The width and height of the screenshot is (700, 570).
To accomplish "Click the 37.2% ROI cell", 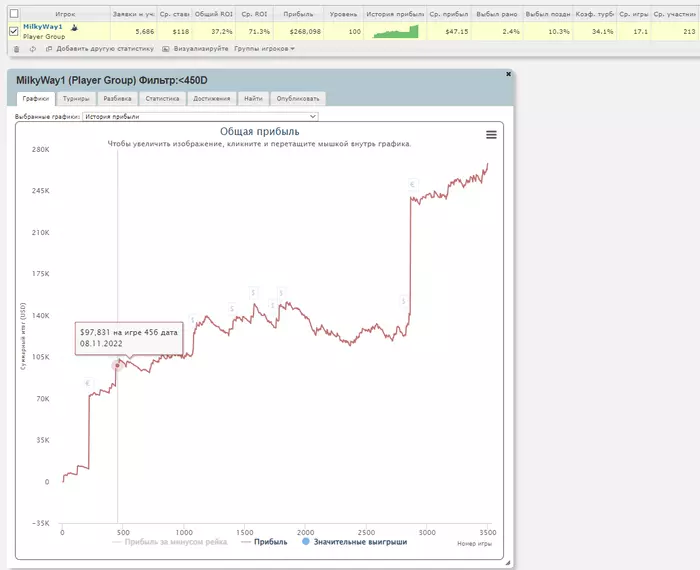I will point(213,32).
